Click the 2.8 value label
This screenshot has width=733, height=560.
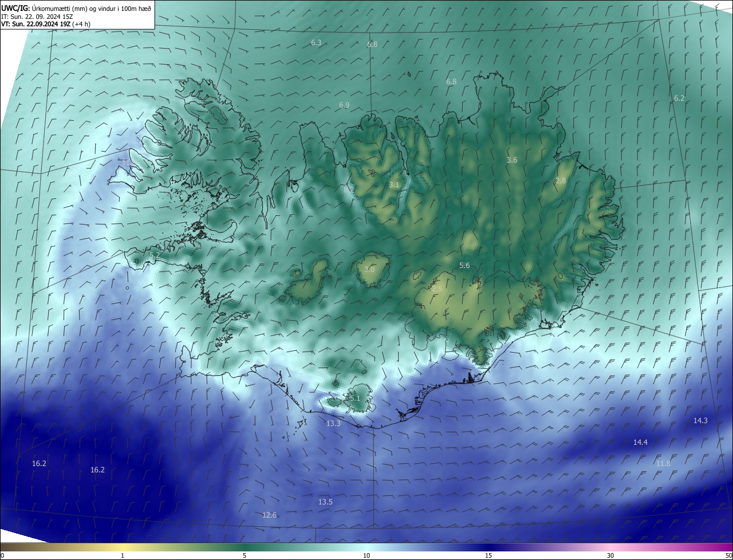[561, 181]
